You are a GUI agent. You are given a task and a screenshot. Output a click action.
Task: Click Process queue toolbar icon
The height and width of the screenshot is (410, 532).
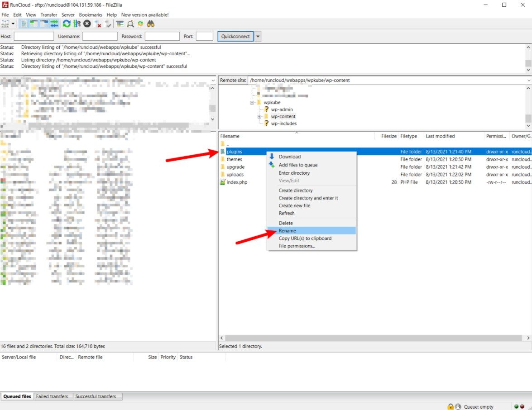[x=77, y=24]
